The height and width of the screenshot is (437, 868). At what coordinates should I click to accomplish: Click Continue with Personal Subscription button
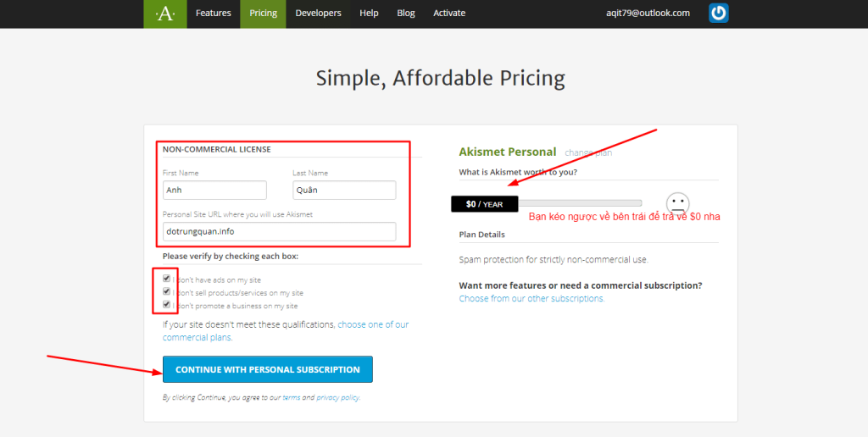coord(267,369)
